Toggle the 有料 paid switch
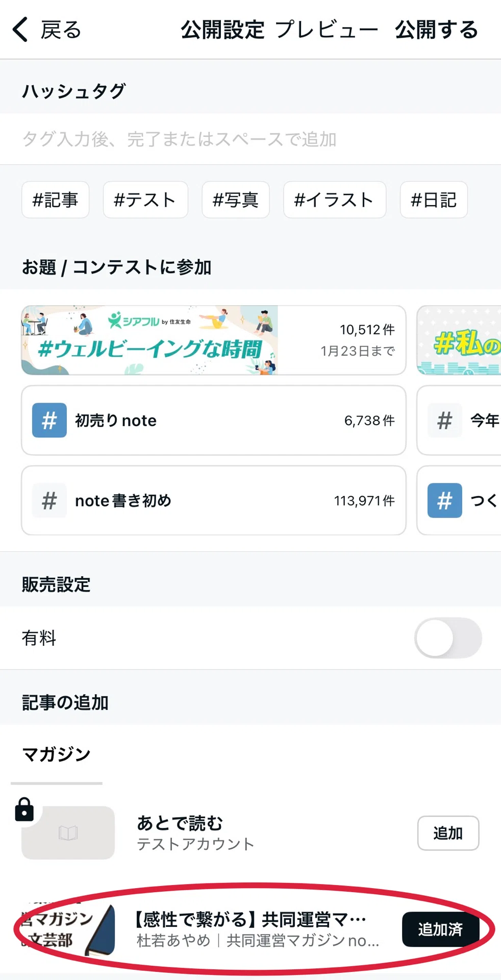Viewport: 501px width, 980px height. (448, 638)
